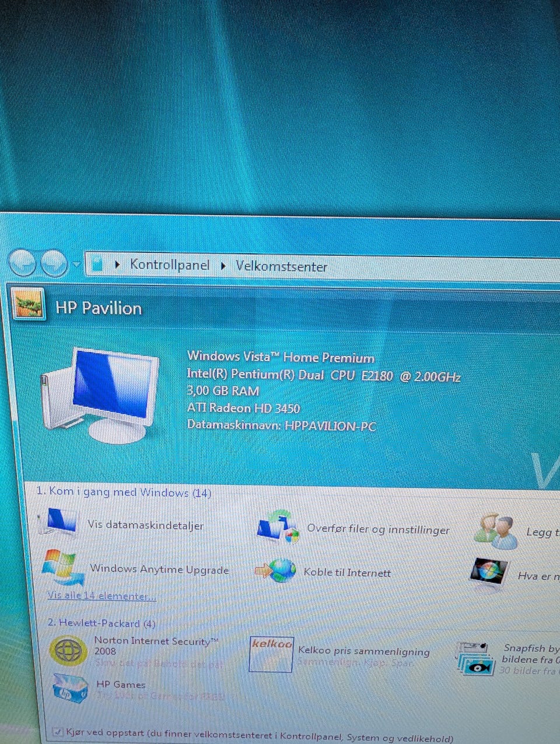The width and height of the screenshot is (560, 744).
Task: Open HP Games entry
Action: point(121,684)
